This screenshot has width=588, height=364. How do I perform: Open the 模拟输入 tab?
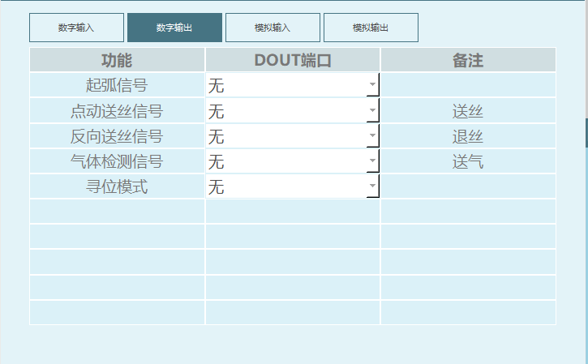point(273,28)
